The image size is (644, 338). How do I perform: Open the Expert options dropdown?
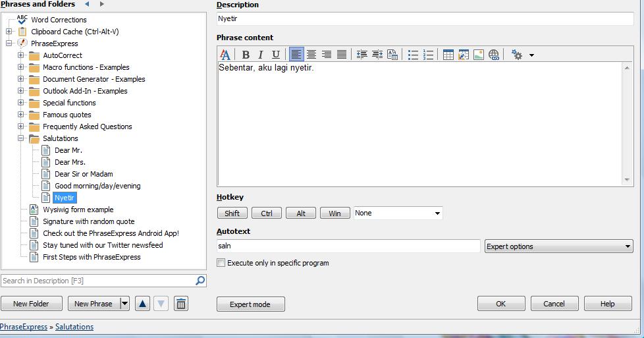pos(558,246)
